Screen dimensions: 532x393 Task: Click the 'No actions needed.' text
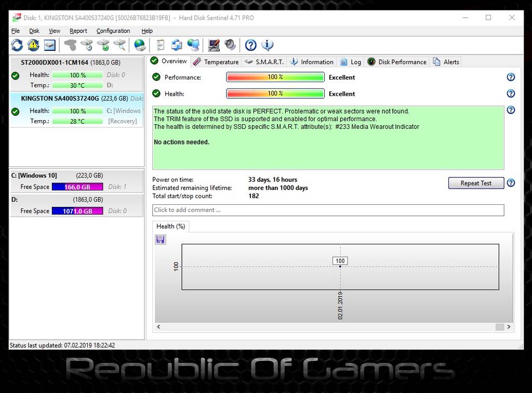181,142
